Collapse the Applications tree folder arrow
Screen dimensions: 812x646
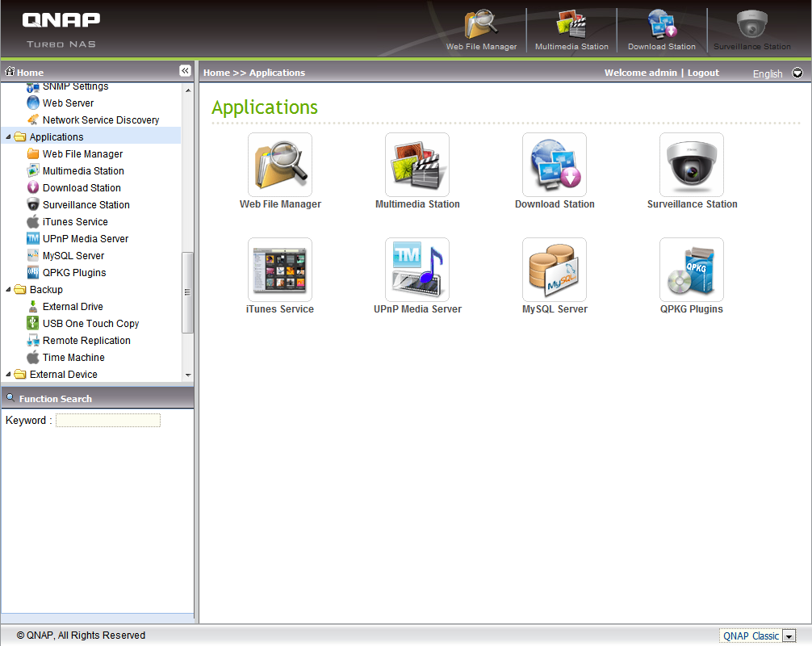tap(8, 136)
